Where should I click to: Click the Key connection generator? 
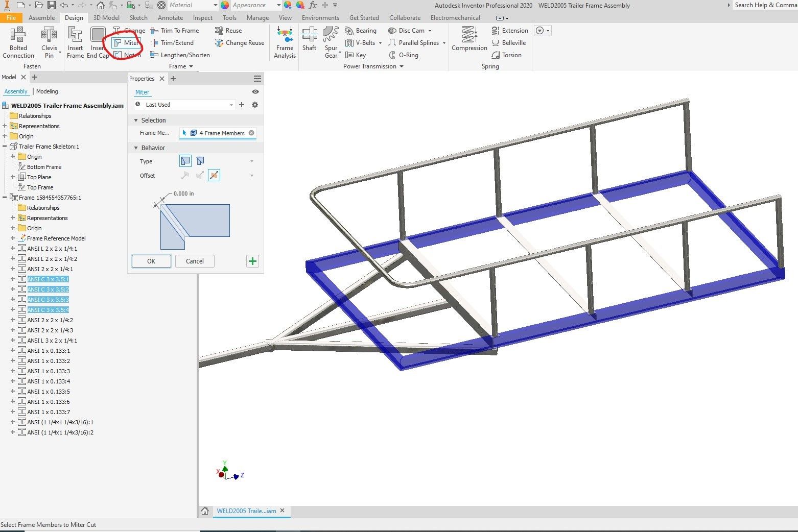click(356, 55)
